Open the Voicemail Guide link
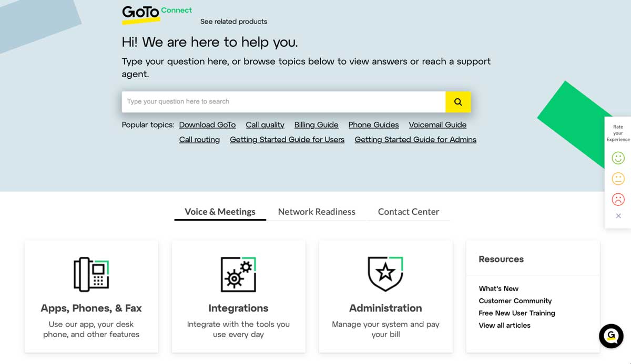This screenshot has height=364, width=631. [437, 124]
